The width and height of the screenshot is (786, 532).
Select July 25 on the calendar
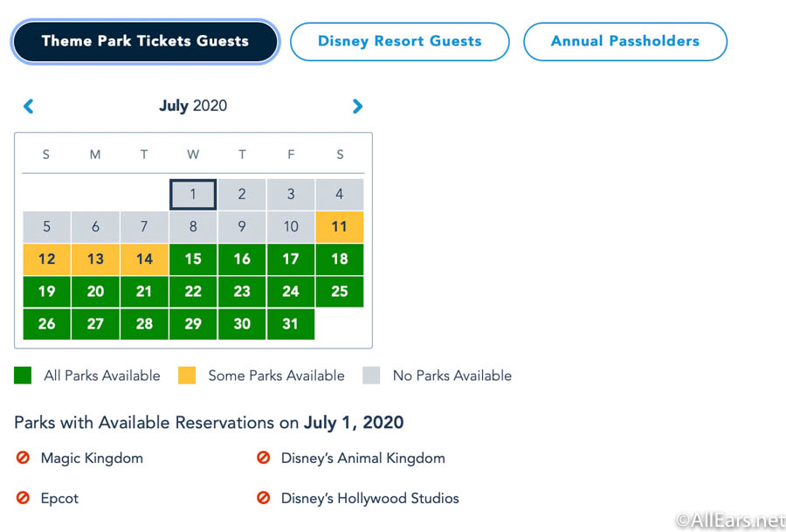click(340, 291)
